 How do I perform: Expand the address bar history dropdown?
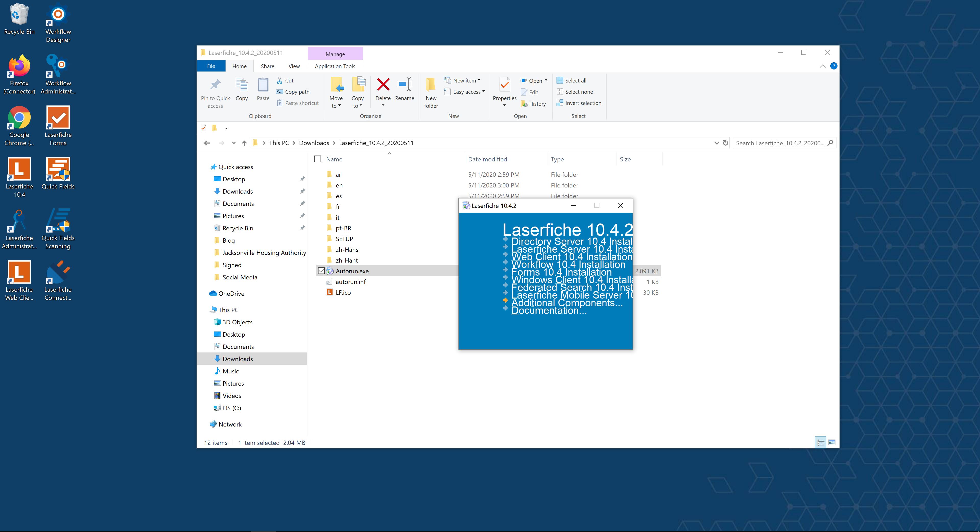pos(717,143)
